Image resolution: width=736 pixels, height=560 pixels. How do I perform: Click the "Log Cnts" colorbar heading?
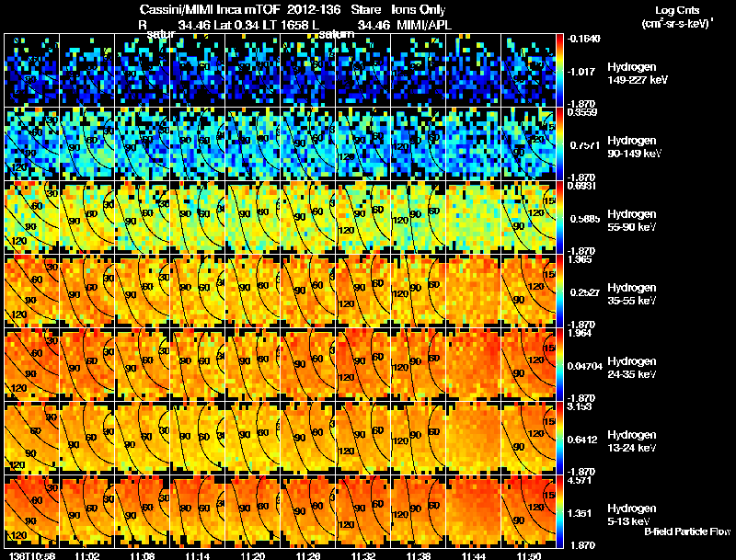tap(677, 10)
